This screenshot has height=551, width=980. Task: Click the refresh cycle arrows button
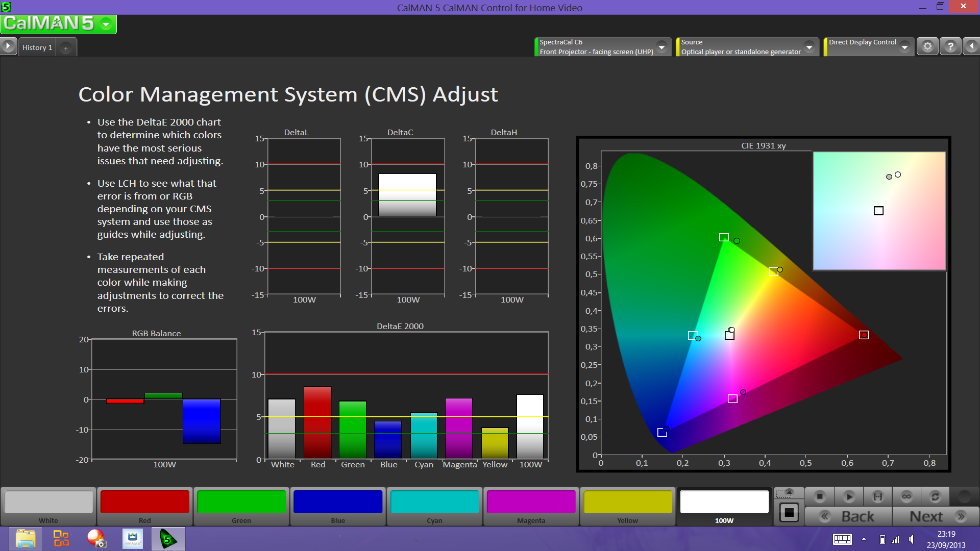point(935,496)
